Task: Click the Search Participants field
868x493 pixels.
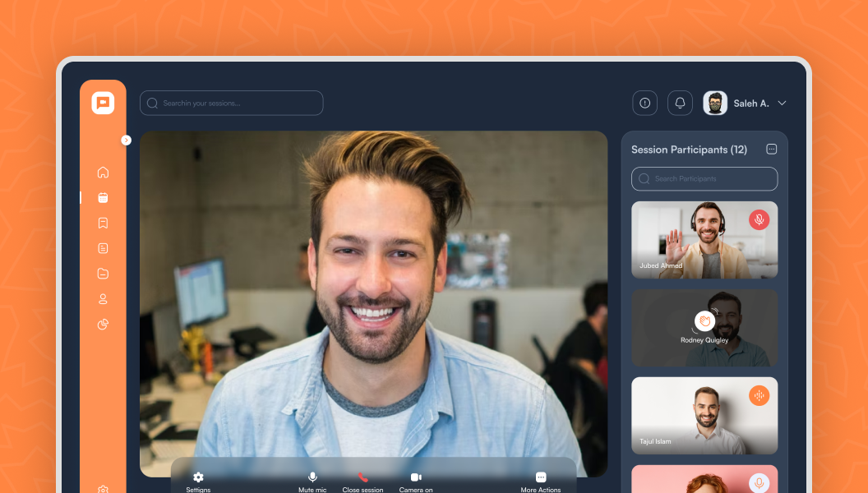Action: (x=704, y=179)
